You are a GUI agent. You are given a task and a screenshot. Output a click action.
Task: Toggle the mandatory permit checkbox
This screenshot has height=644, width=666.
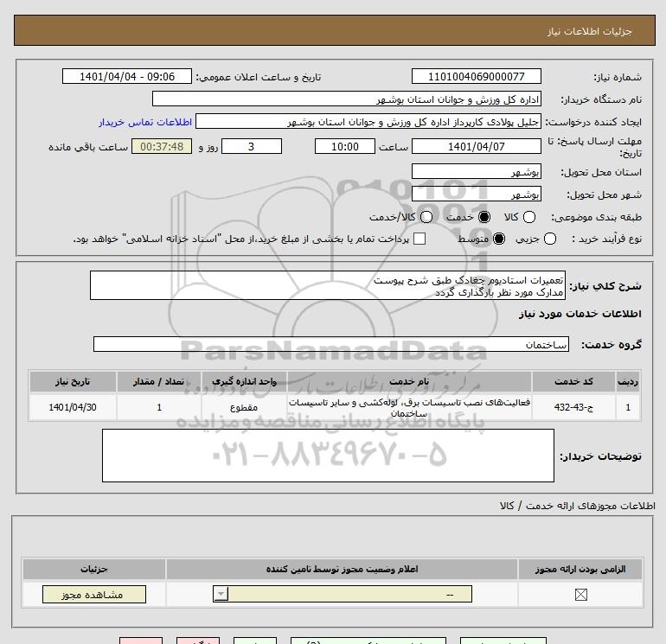pyautogui.click(x=580, y=595)
